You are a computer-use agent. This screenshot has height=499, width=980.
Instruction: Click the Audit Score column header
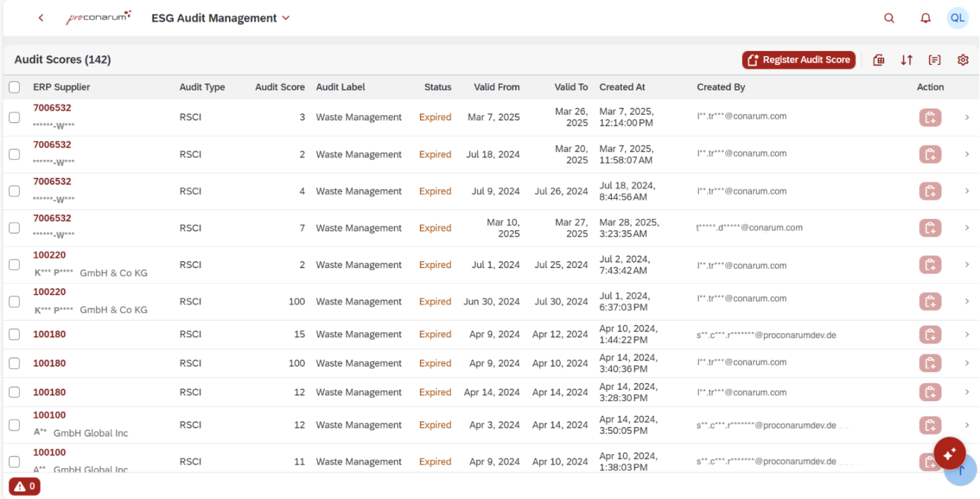pos(279,87)
